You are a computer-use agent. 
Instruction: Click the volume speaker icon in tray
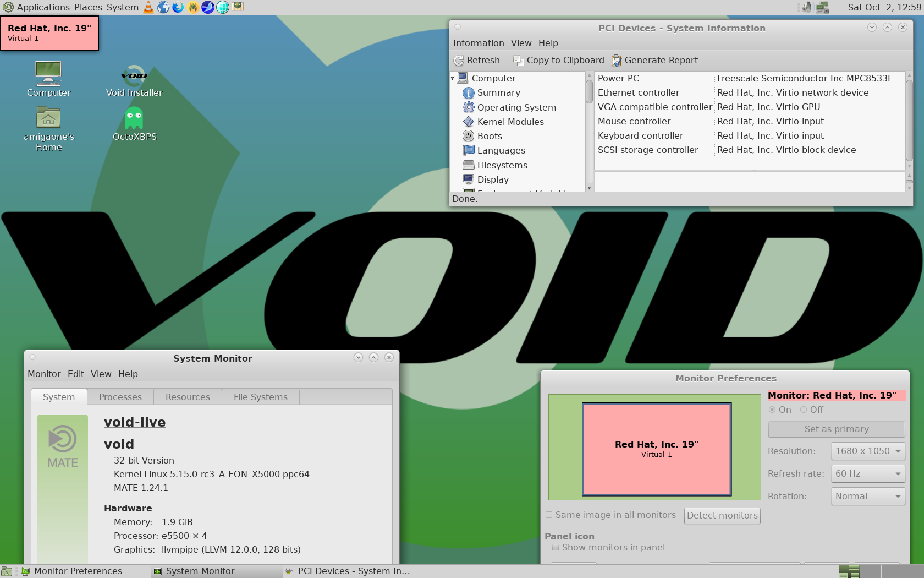click(806, 7)
